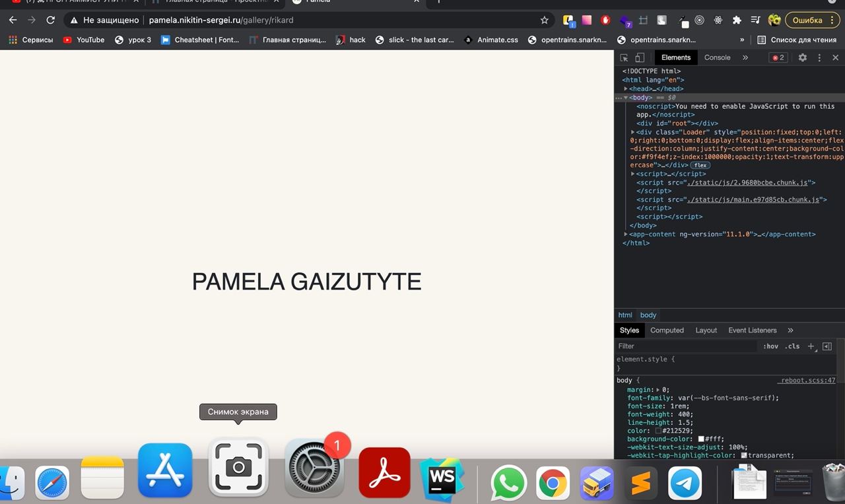
Task: Open WebStorm from the Dock
Action: coord(442,480)
